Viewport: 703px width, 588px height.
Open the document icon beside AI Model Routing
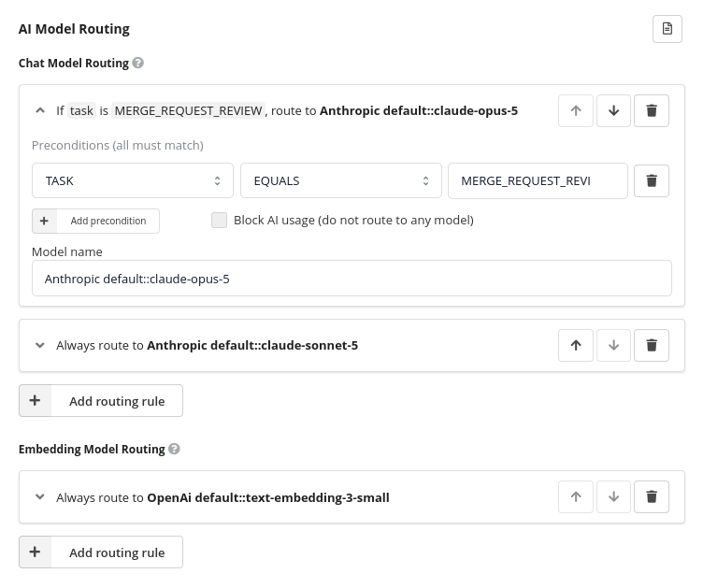click(667, 29)
